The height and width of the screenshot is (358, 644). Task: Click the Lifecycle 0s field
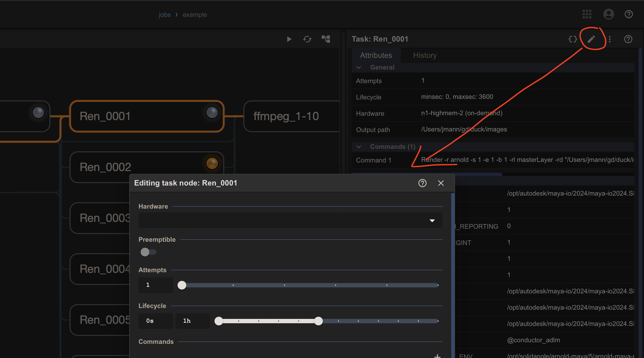coord(156,321)
